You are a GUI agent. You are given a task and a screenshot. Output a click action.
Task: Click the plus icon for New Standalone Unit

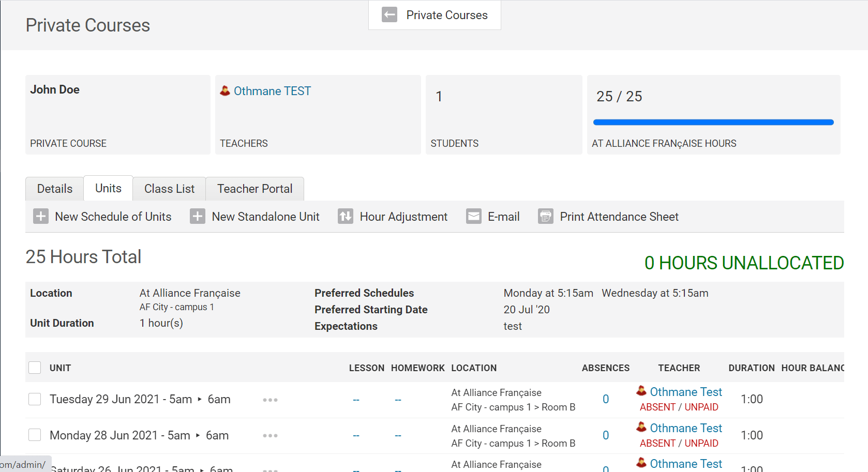(197, 216)
